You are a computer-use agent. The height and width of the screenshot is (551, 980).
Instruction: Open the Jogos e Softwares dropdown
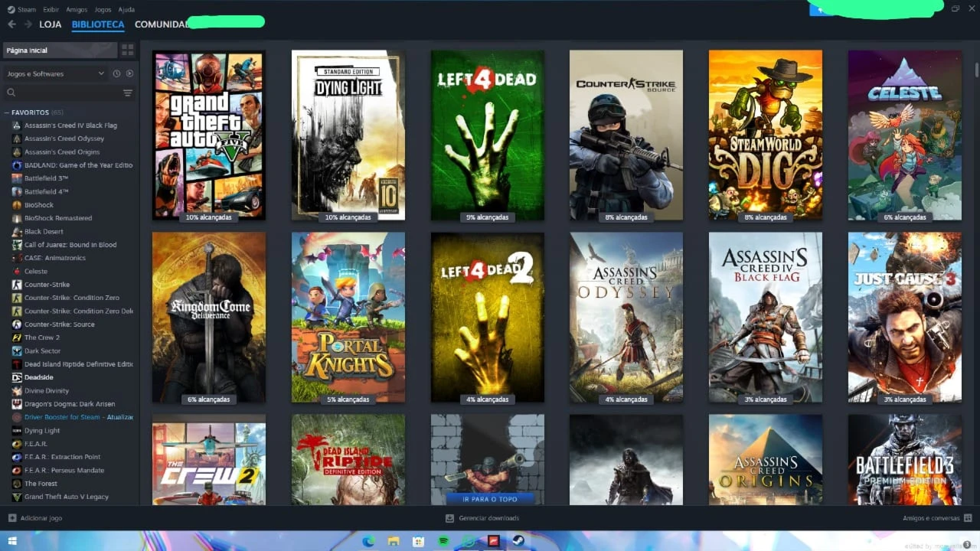(x=55, y=73)
